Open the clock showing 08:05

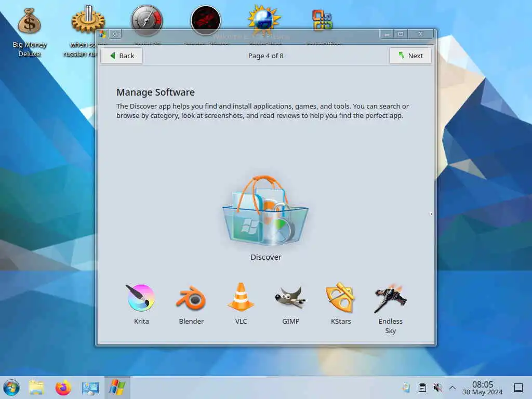tap(483, 388)
